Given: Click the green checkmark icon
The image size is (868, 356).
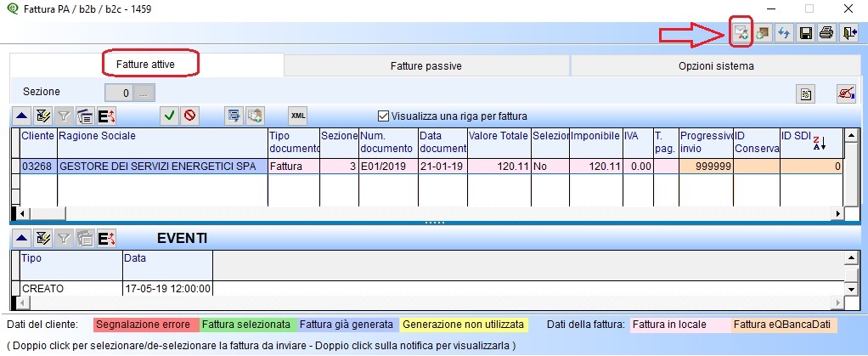Looking at the screenshot, I should [x=170, y=116].
